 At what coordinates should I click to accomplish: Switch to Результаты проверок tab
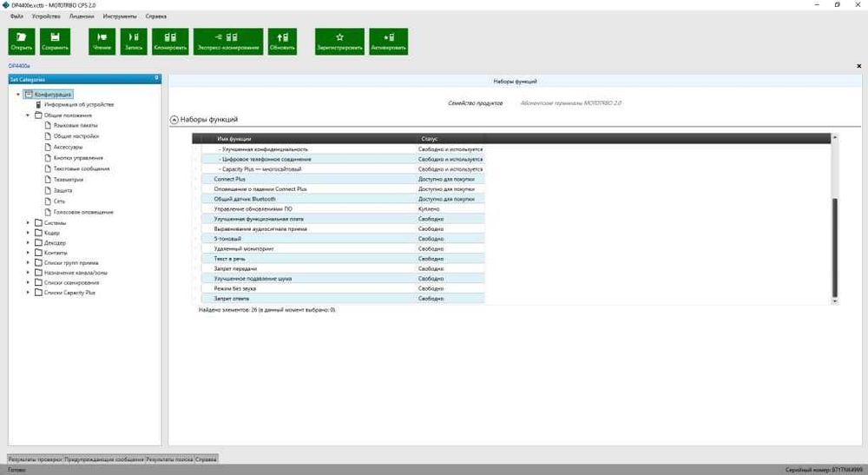point(35,459)
